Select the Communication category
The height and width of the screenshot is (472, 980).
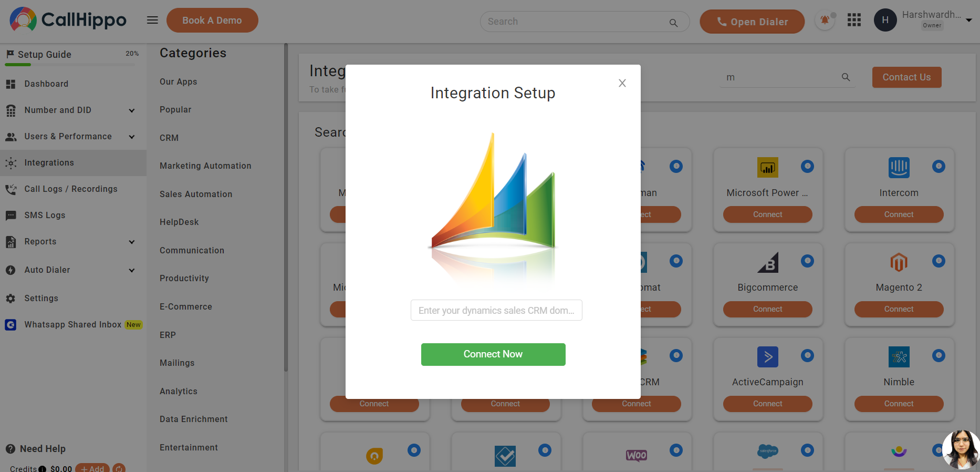coord(192,250)
